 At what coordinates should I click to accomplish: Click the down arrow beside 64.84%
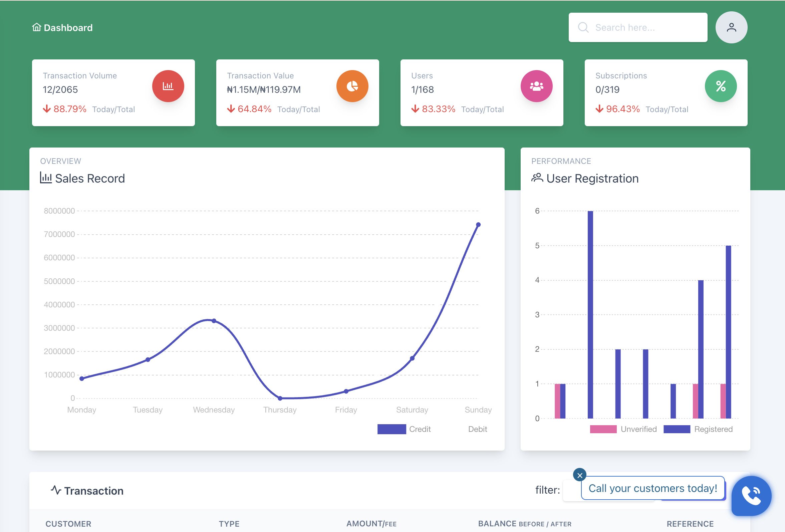(x=231, y=109)
